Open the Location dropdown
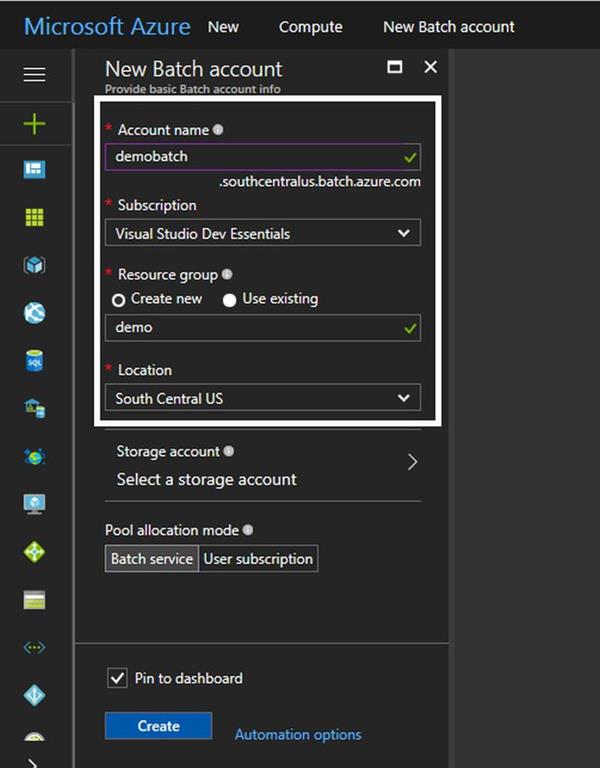Viewport: 600px width, 768px height. coord(262,398)
